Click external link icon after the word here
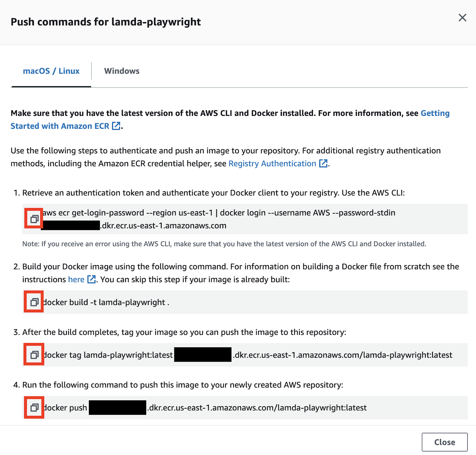Screen dimensions: 476x455 click(91, 279)
